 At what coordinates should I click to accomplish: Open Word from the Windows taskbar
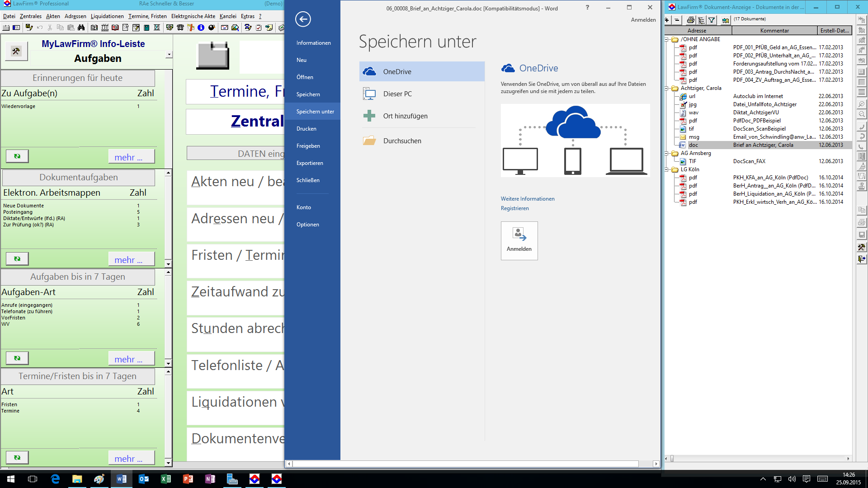point(122,479)
